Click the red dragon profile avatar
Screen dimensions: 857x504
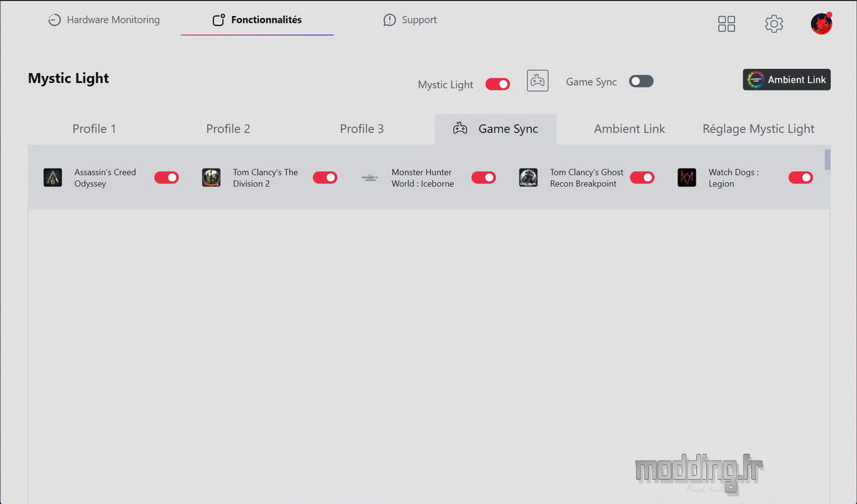822,23
